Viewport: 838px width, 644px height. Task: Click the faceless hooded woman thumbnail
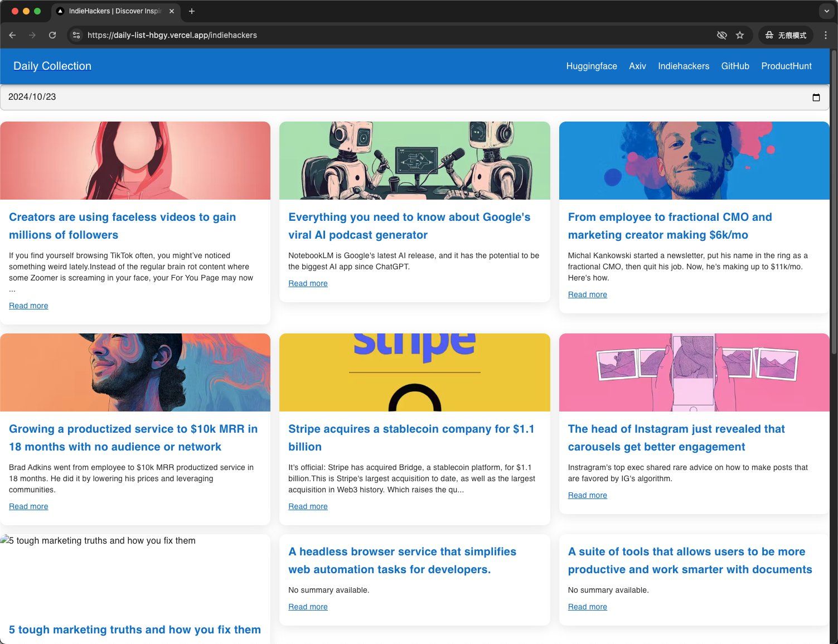pos(135,161)
